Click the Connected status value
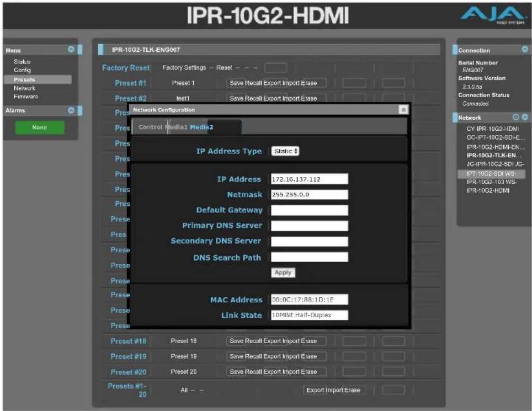532x411 pixels. click(x=476, y=104)
